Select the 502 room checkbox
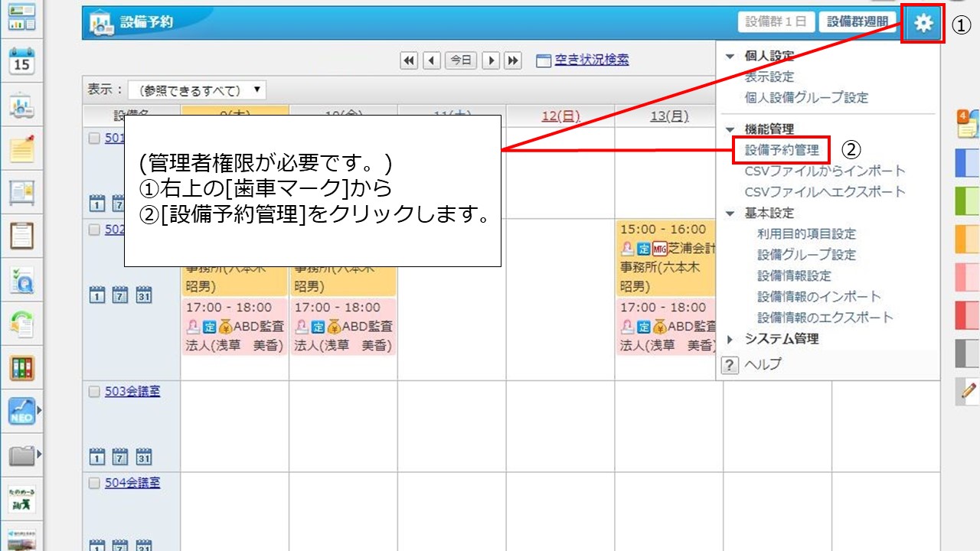 94,230
